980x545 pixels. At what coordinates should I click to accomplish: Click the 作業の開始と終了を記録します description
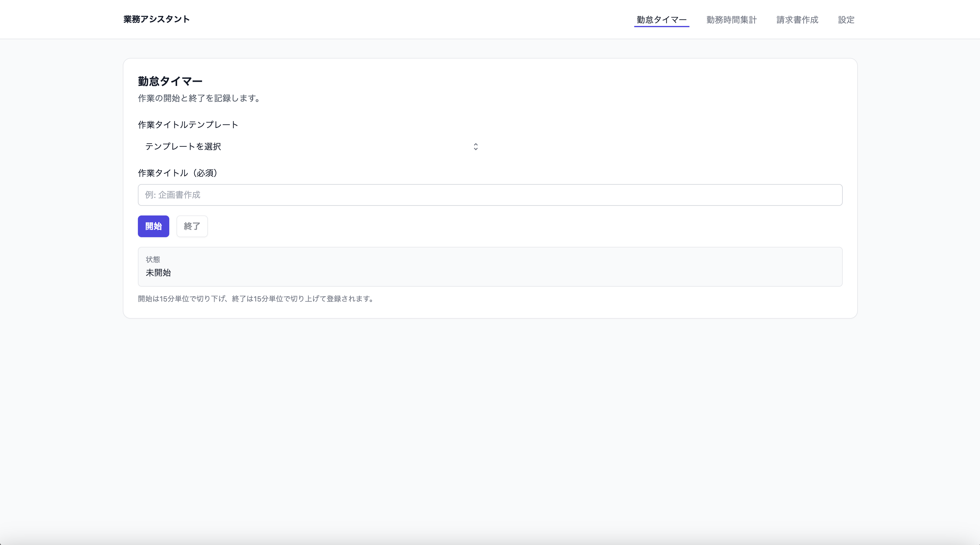tap(199, 98)
